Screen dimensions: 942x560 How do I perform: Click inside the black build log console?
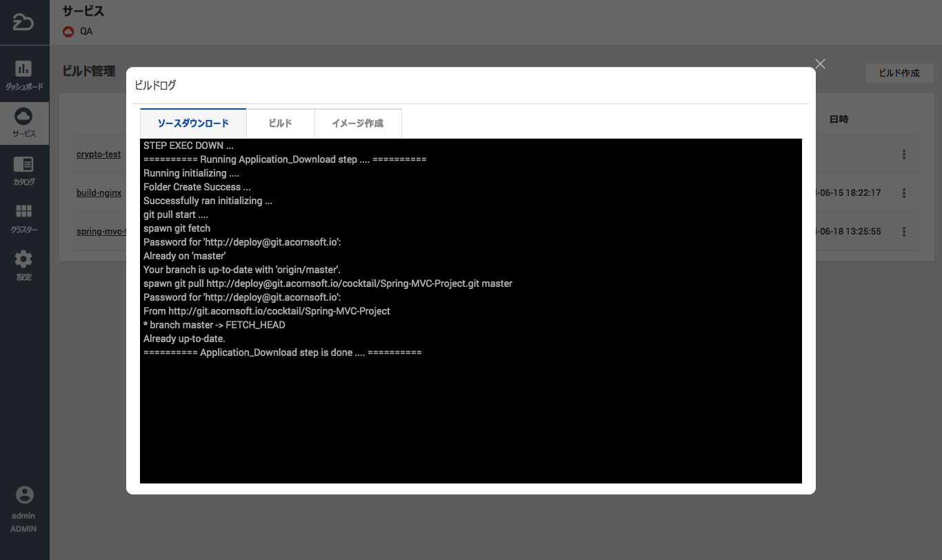coord(470,414)
